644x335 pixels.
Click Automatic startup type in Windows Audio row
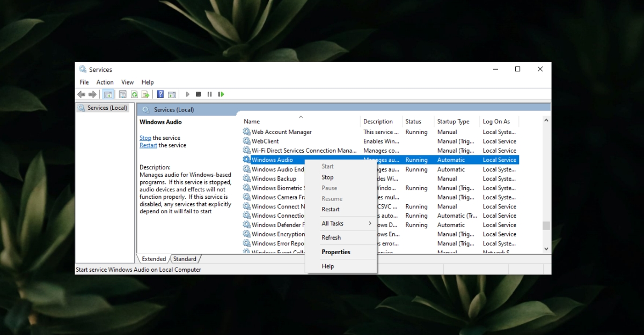tap(451, 160)
